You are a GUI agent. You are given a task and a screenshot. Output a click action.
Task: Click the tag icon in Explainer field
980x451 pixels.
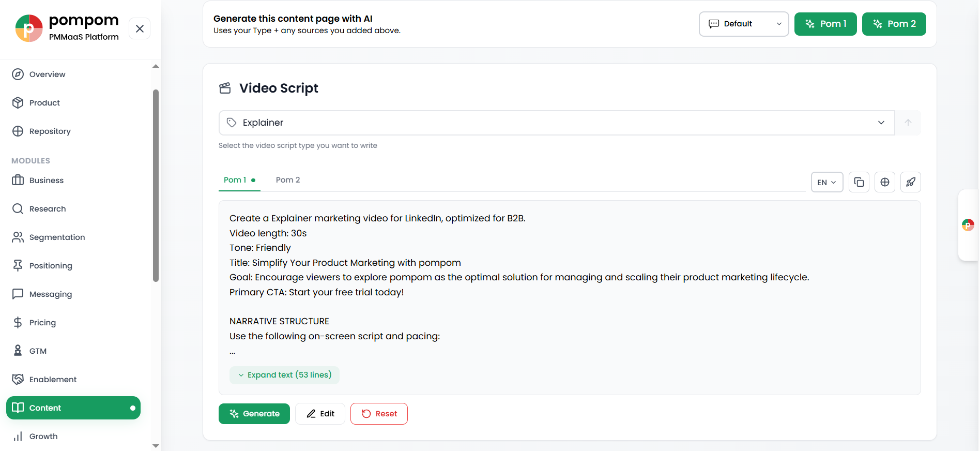(x=232, y=123)
